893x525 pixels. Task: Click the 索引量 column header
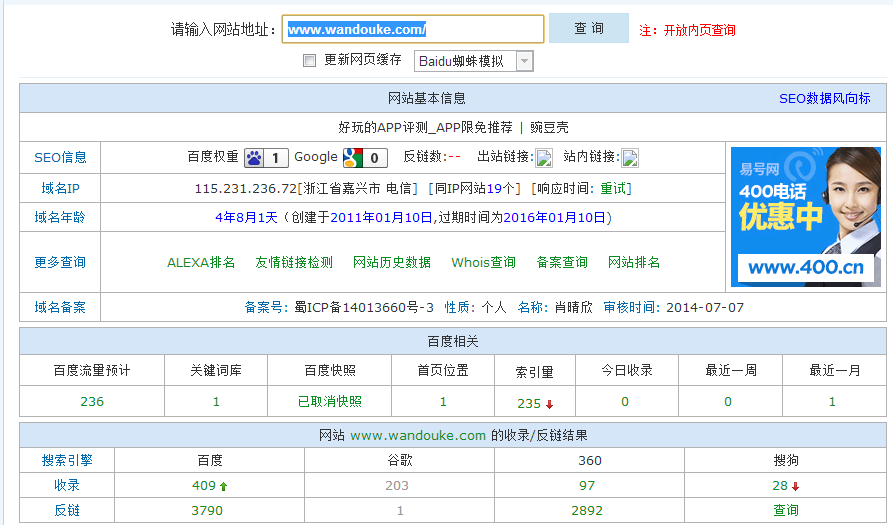[535, 372]
